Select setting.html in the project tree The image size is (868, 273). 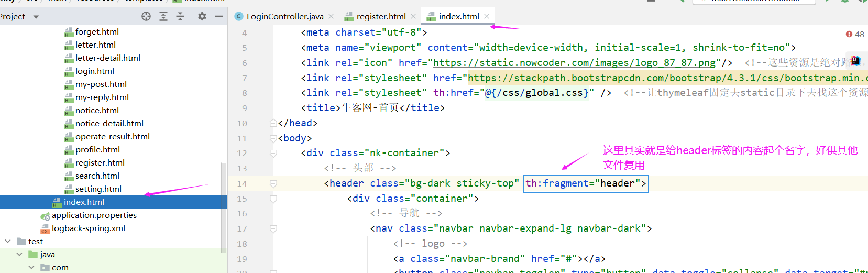pyautogui.click(x=98, y=189)
